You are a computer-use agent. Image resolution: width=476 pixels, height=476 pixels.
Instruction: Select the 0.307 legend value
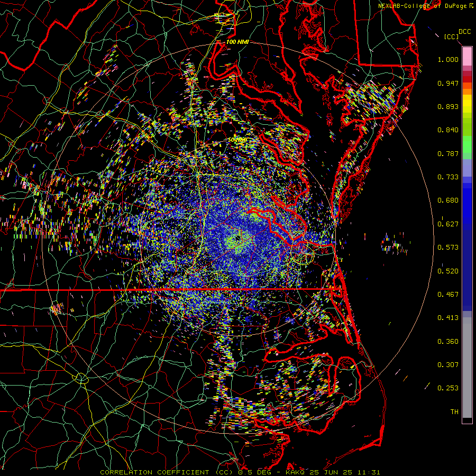448,365
